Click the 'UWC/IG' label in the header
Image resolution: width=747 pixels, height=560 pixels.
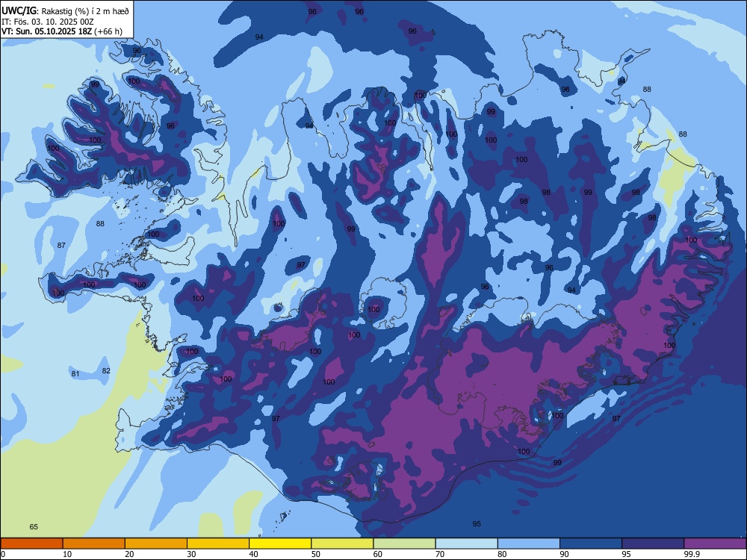pyautogui.click(x=19, y=11)
